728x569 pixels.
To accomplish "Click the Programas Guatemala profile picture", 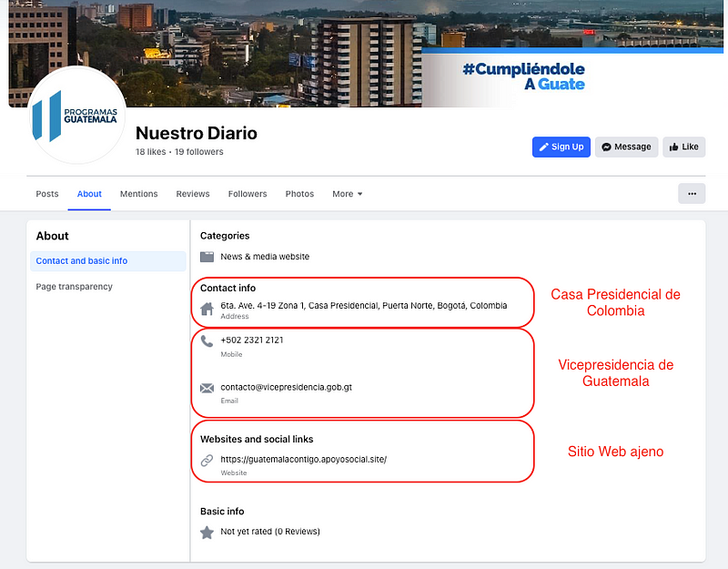I will 77,116.
